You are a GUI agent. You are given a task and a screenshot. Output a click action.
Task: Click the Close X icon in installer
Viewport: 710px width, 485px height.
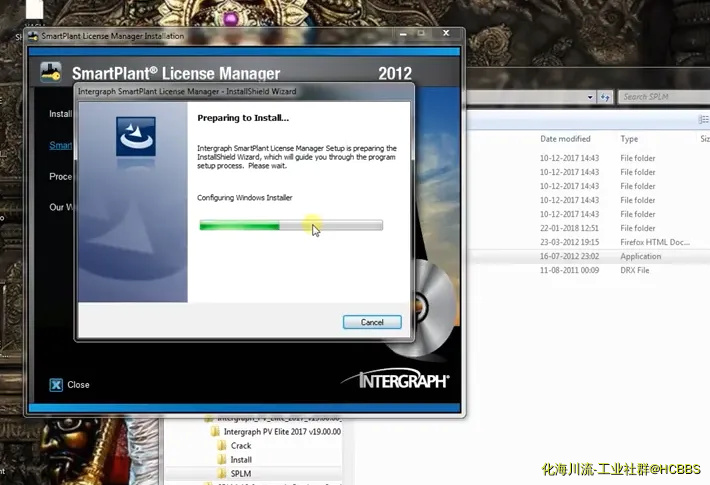pyautogui.click(x=57, y=384)
